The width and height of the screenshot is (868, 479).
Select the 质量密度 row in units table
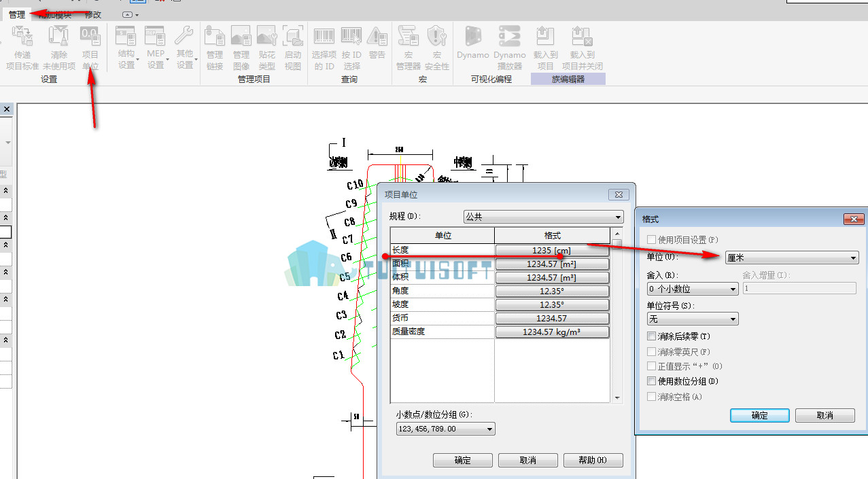442,332
